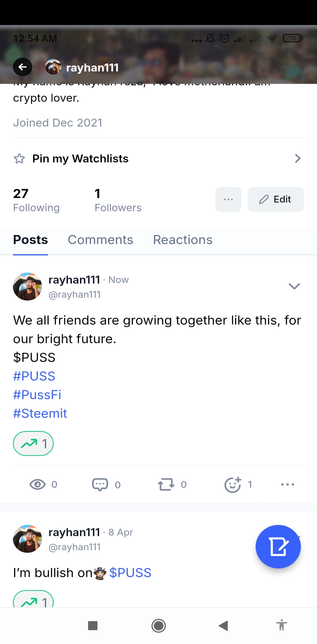
Task: Toggle the bullish tag on the first post
Action: click(x=33, y=443)
